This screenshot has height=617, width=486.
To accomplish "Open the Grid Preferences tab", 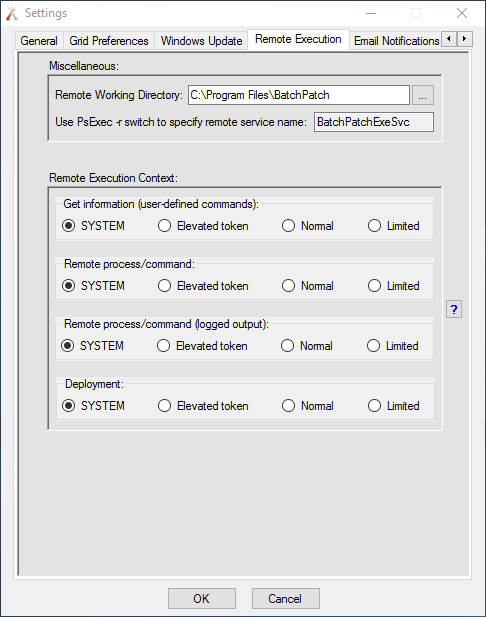I will click(109, 41).
